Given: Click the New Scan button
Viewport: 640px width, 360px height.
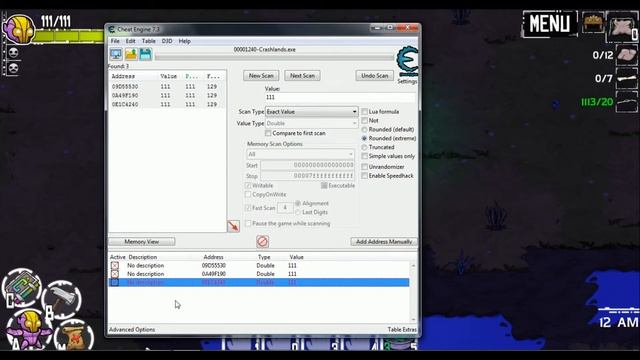Looking at the screenshot, I should (261, 76).
